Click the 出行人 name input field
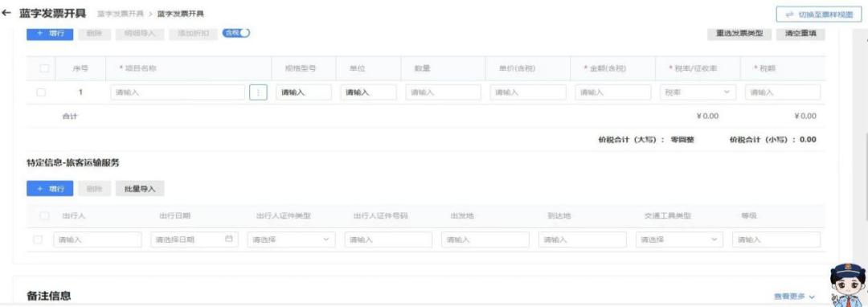This screenshot has width=868, height=307. [97, 239]
